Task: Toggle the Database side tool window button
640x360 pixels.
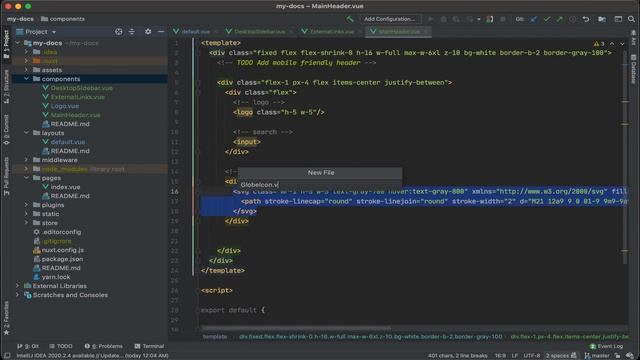Action: point(633,69)
